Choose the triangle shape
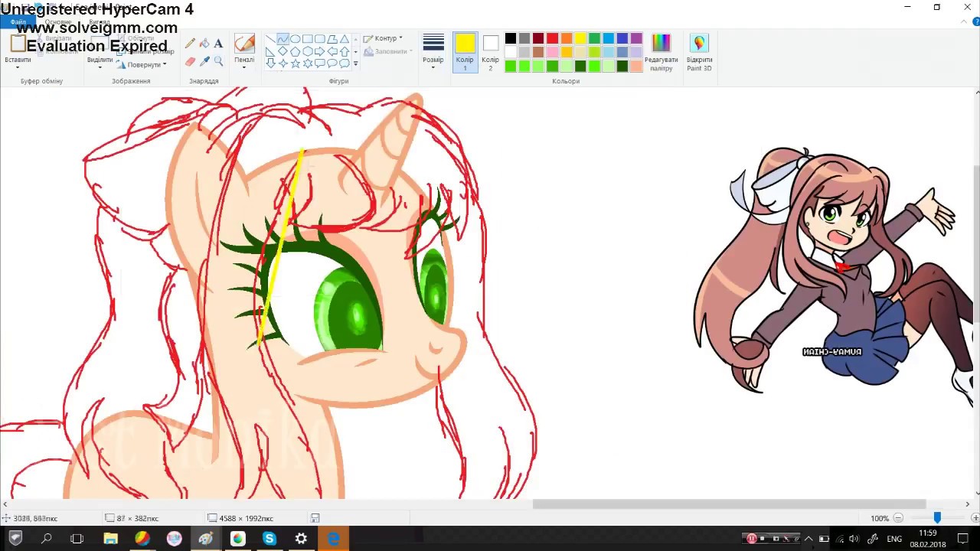 tap(344, 39)
